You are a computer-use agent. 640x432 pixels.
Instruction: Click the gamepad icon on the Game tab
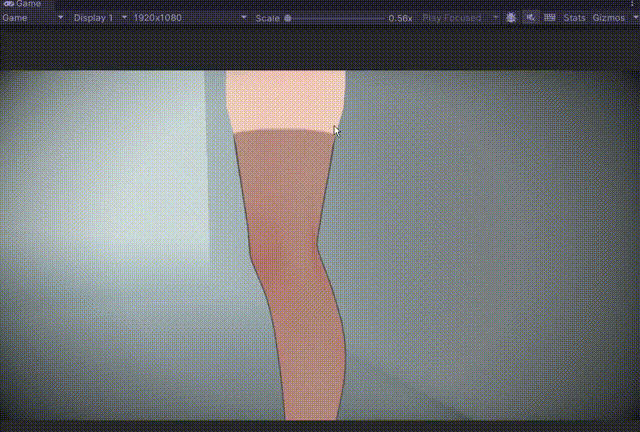(8, 4)
